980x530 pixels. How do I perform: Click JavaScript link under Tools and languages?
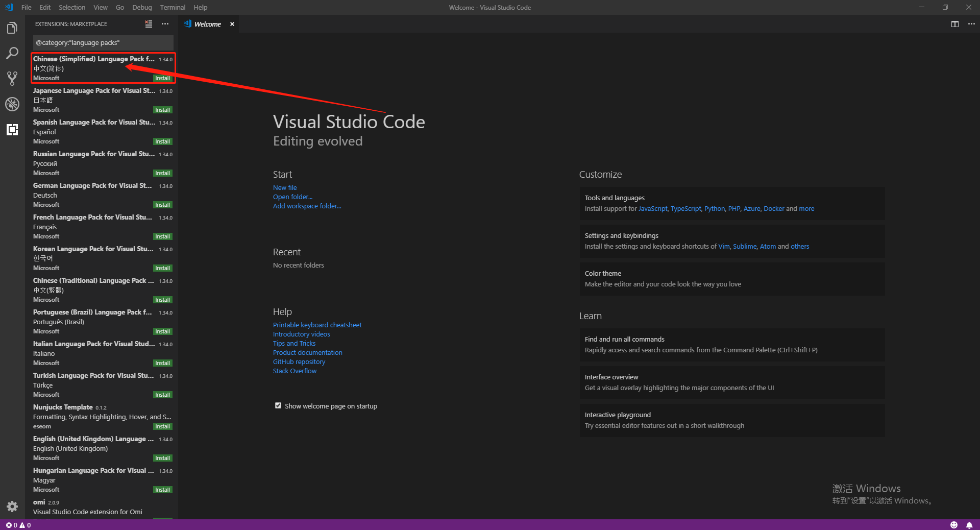click(653, 208)
